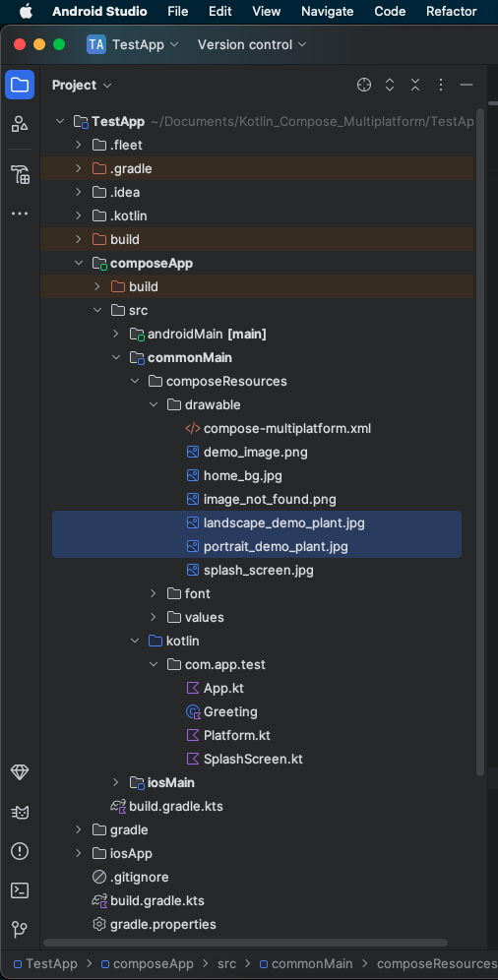498x980 pixels.
Task: Click the Select Opened File target icon
Action: [x=364, y=85]
